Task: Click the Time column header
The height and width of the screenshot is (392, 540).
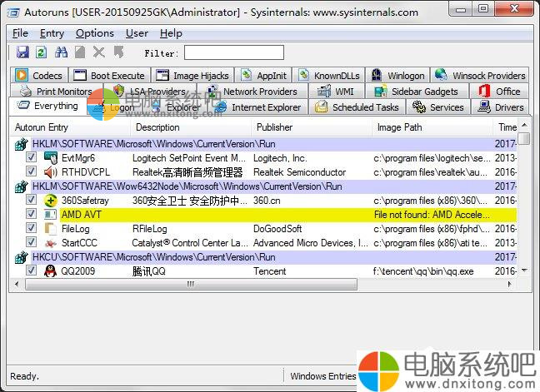Action: click(x=505, y=127)
